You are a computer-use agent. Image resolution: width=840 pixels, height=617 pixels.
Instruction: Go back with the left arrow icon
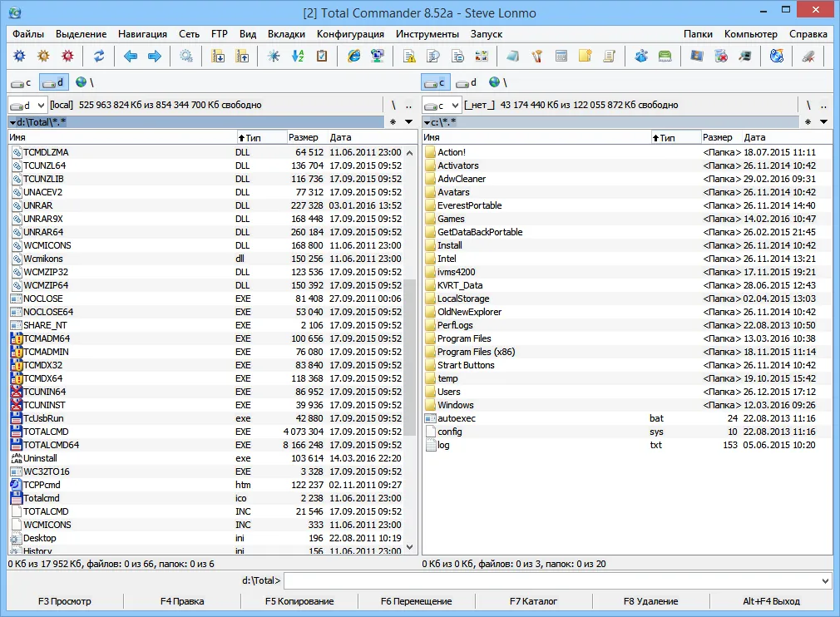click(131, 56)
